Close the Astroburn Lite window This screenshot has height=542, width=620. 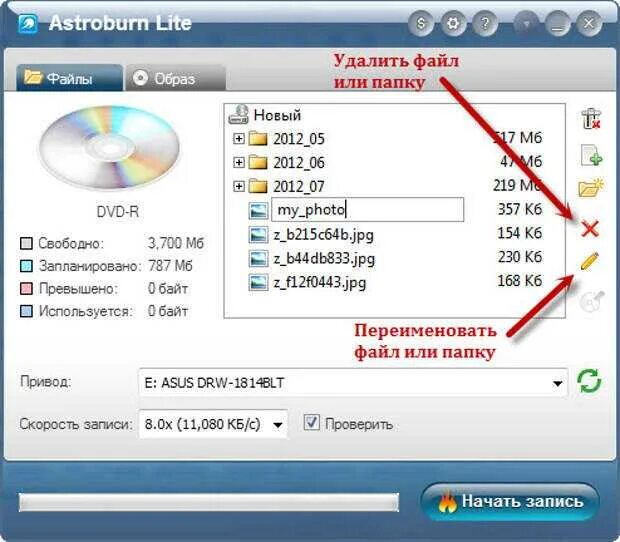(589, 23)
